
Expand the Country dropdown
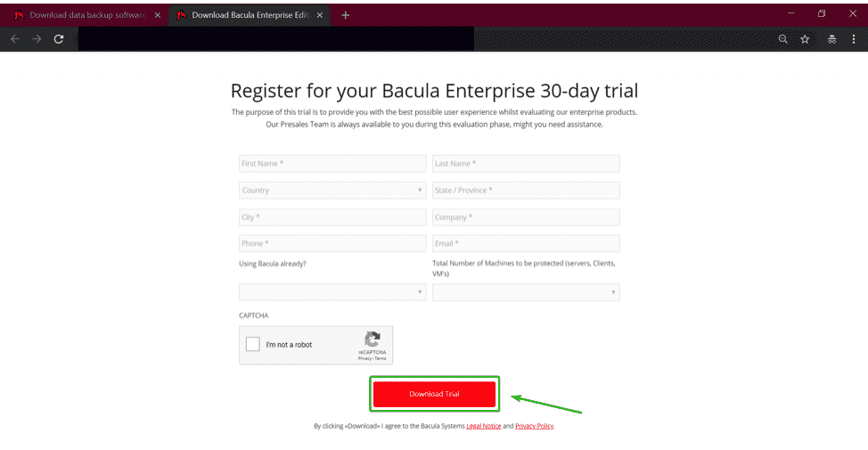(x=332, y=191)
